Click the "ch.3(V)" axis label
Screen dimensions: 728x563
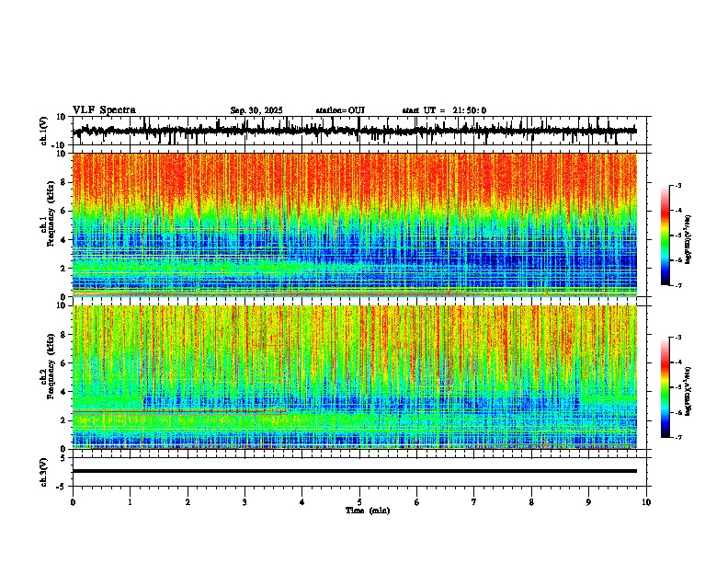coord(44,472)
